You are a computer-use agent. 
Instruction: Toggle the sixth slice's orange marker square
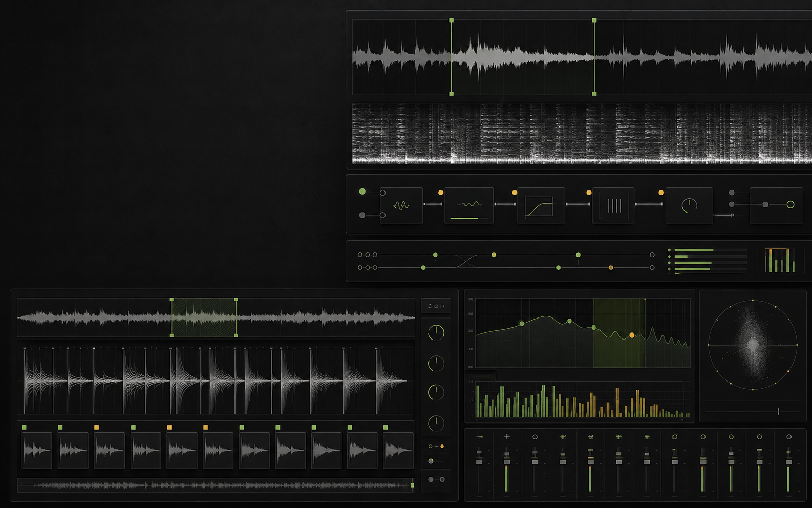coord(205,427)
